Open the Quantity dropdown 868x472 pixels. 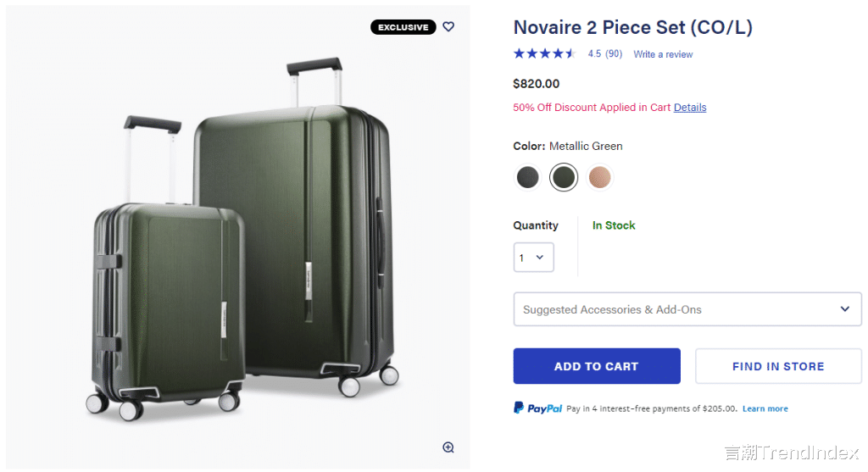pyautogui.click(x=534, y=258)
